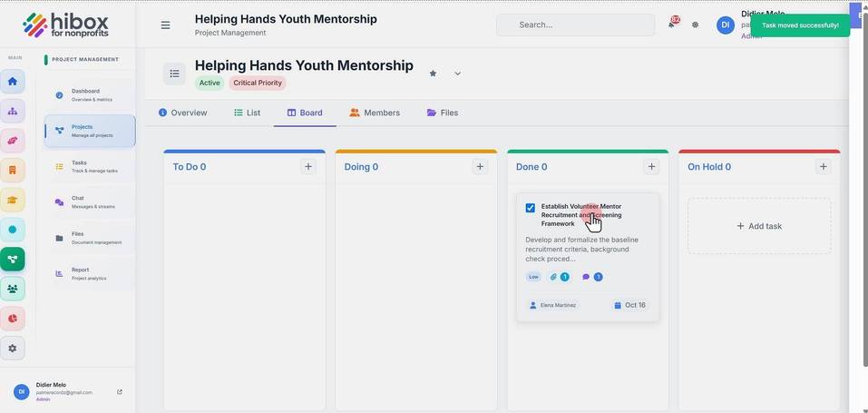
Task: Switch to the Members tab
Action: [375, 113]
